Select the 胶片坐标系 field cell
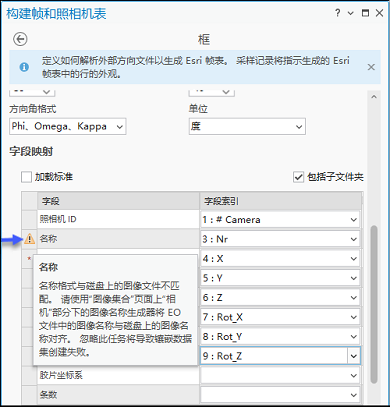The height and width of the screenshot is (407, 390). [x=118, y=375]
